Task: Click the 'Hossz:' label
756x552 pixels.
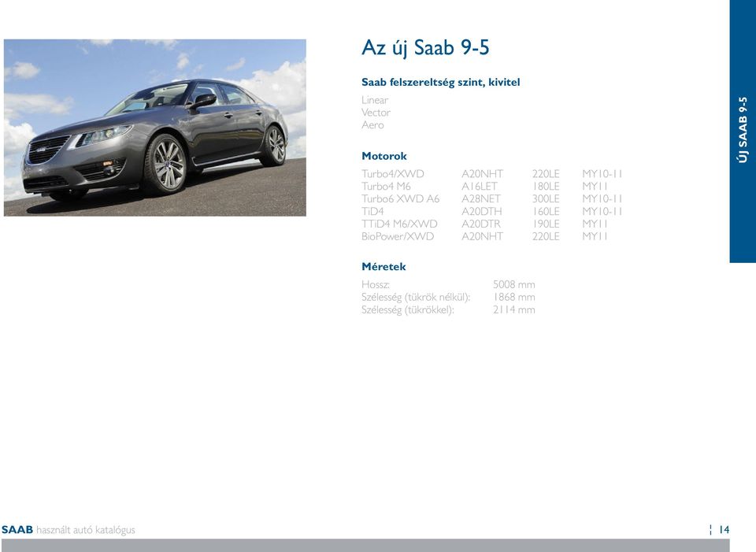Action: tap(376, 284)
